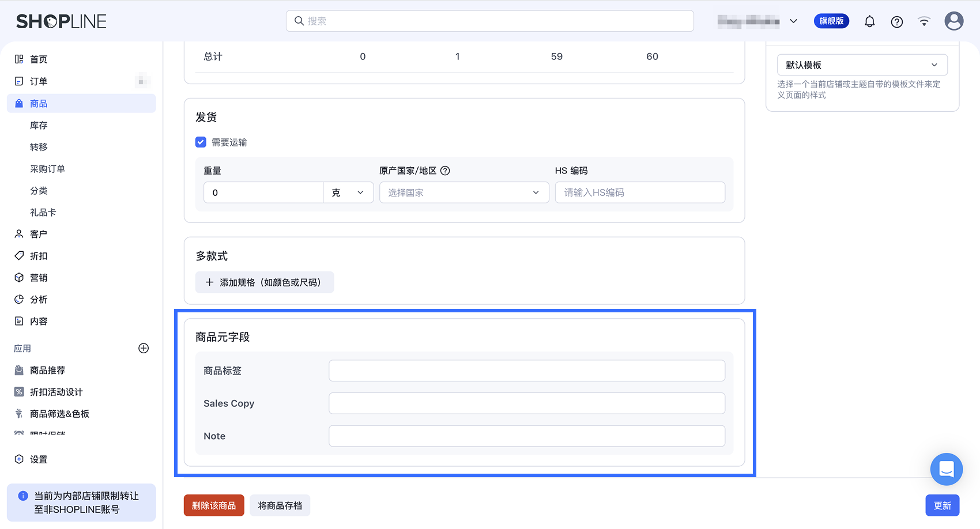Open the help question mark icon
Image resolution: width=980 pixels, height=529 pixels.
(x=896, y=22)
